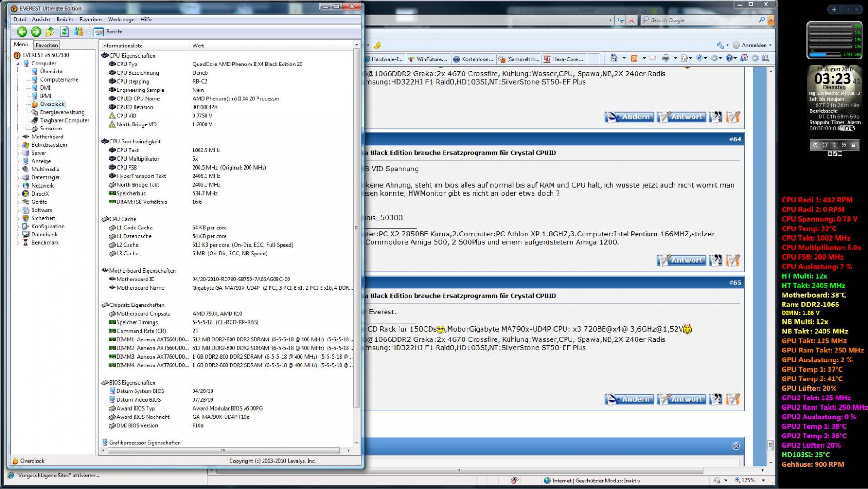Screen dimensions: 868x489
Task: Click EVEREST horizontal scrollbar thumb
Action: tap(223, 450)
